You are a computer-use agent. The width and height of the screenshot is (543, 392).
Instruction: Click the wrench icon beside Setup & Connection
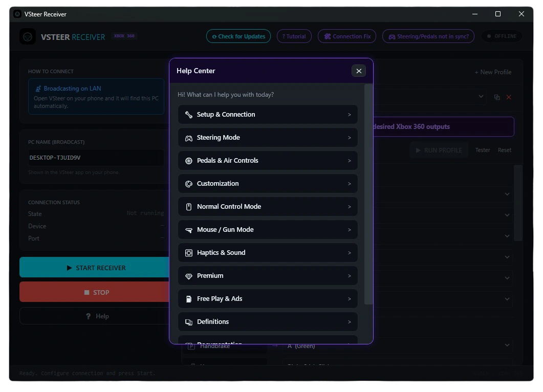point(188,115)
